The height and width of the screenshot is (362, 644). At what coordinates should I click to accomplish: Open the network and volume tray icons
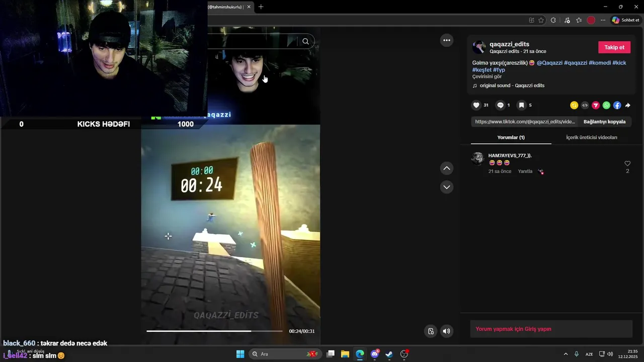click(606, 354)
